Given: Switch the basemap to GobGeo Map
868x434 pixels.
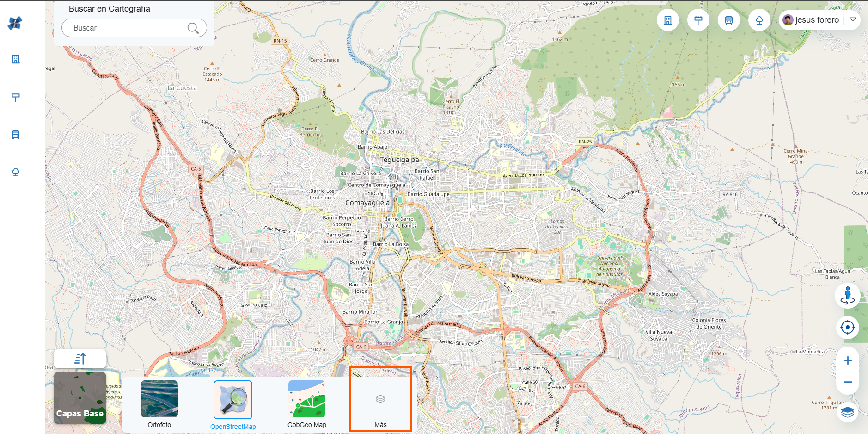Looking at the screenshot, I should coord(306,400).
